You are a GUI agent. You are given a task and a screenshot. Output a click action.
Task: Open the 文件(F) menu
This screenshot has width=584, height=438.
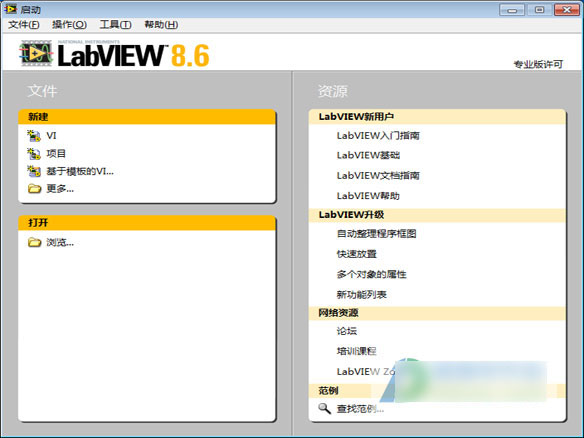tap(23, 25)
